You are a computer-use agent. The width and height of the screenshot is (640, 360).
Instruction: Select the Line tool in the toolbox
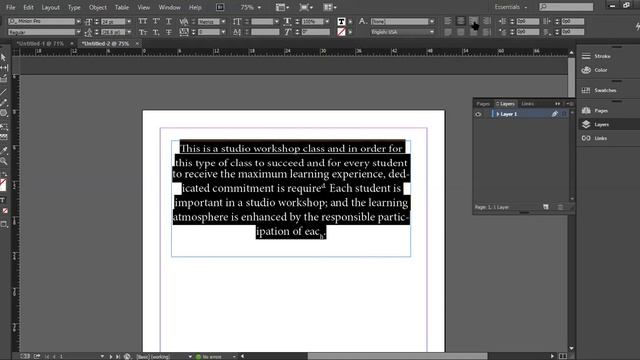tap(4, 92)
